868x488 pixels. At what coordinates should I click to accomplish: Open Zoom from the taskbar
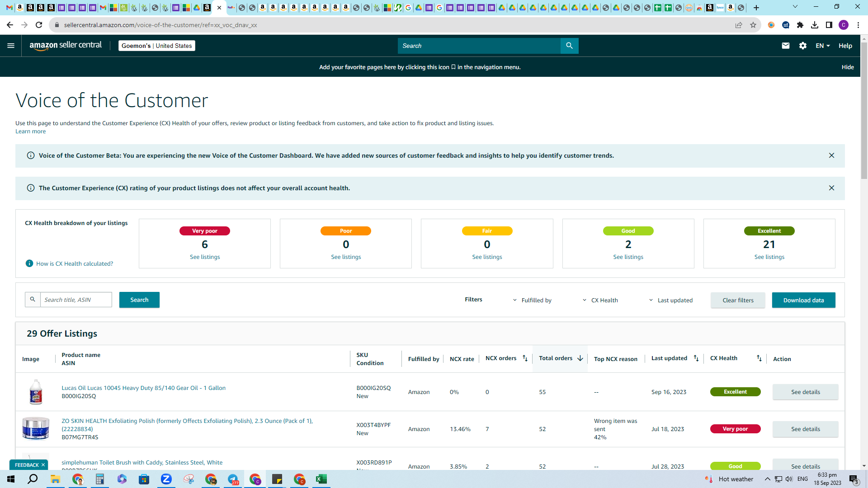click(166, 479)
